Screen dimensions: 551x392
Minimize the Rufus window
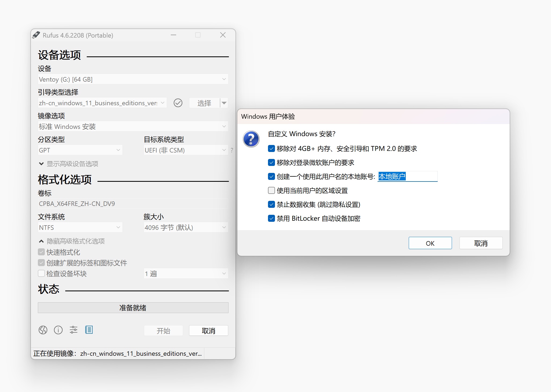(x=173, y=35)
